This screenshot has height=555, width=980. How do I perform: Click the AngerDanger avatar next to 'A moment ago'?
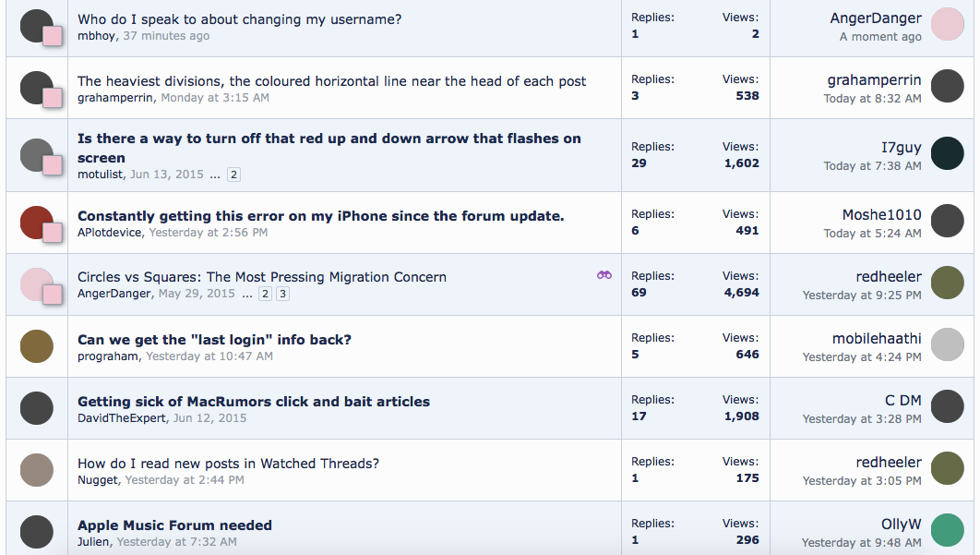pyautogui.click(x=947, y=25)
